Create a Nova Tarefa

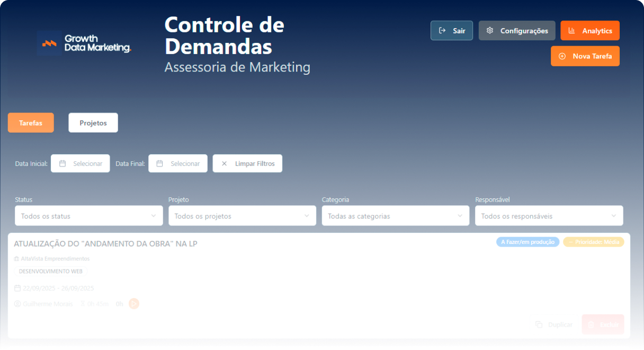[x=585, y=56]
